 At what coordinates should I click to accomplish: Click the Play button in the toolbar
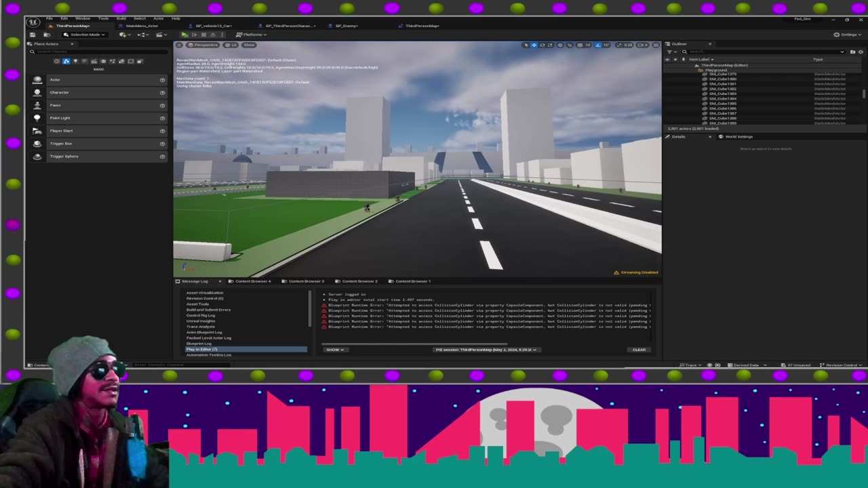click(x=184, y=35)
